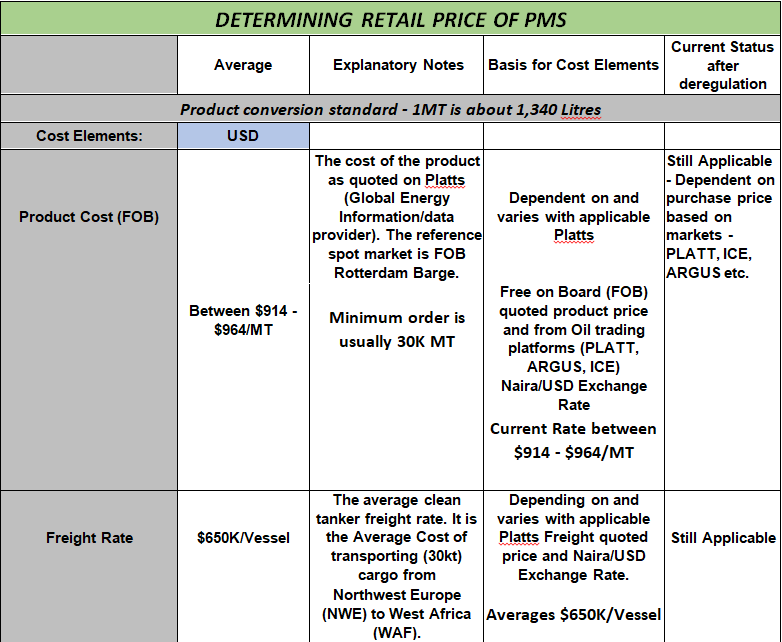Select the title cell 'Determining Retail Price of PMS'
Screen dimensions: 782x642
(x=391, y=19)
